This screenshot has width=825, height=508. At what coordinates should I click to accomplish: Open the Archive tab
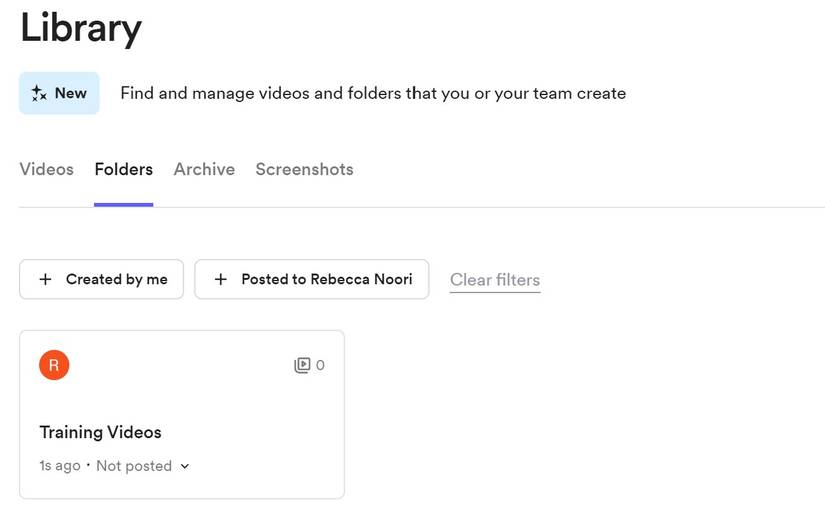[x=204, y=169]
